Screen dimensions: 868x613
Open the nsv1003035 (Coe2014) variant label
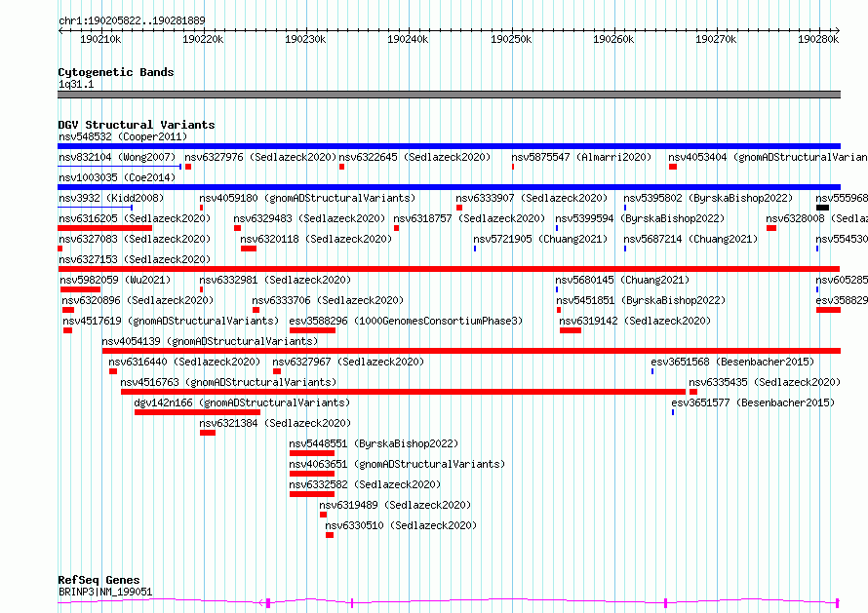117,177
